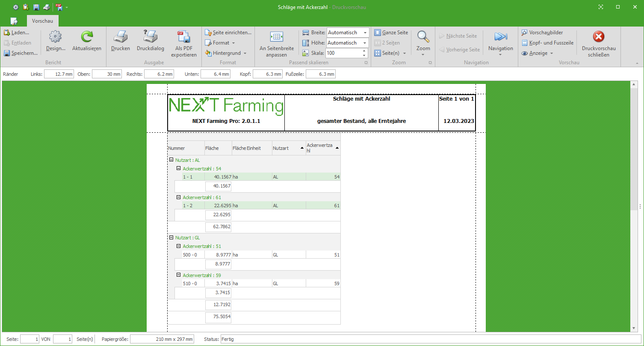Image resolution: width=644 pixels, height=346 pixels.
Task: Click An Seitenbreite anpassen icon
Action: (276, 37)
